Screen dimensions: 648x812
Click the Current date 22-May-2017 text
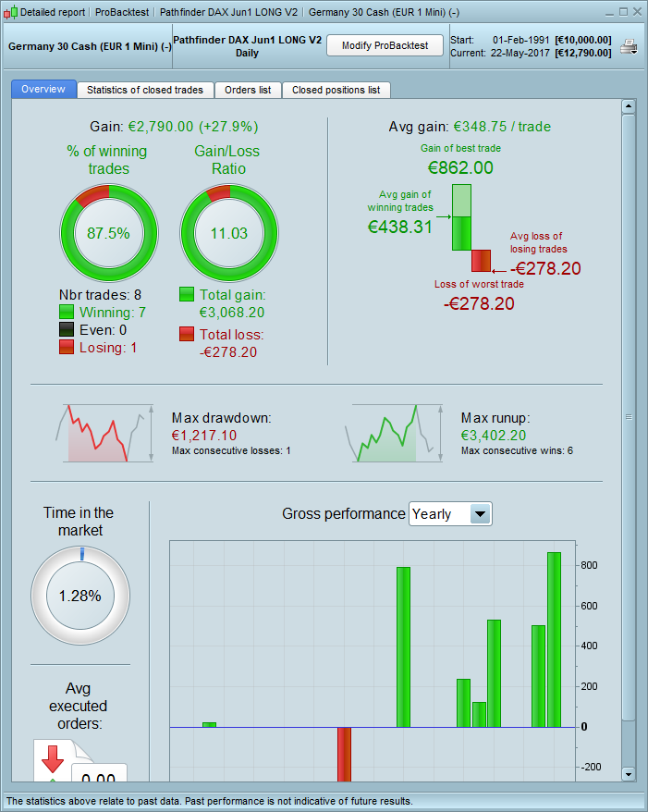pos(520,53)
